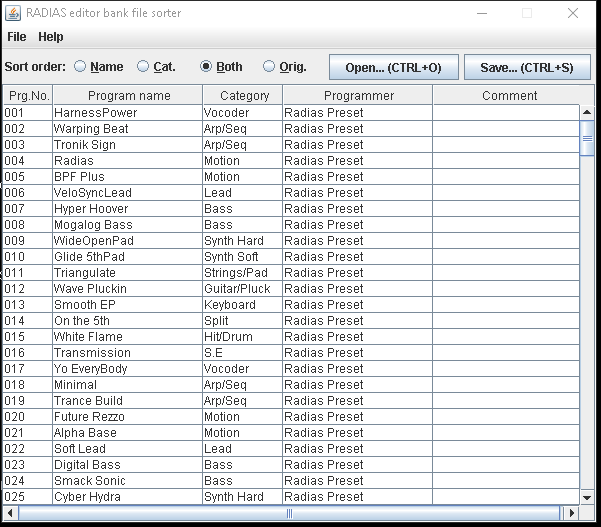This screenshot has width=601, height=527.
Task: Click the horizontal scrollbar right arrow
Action: [x=572, y=513]
